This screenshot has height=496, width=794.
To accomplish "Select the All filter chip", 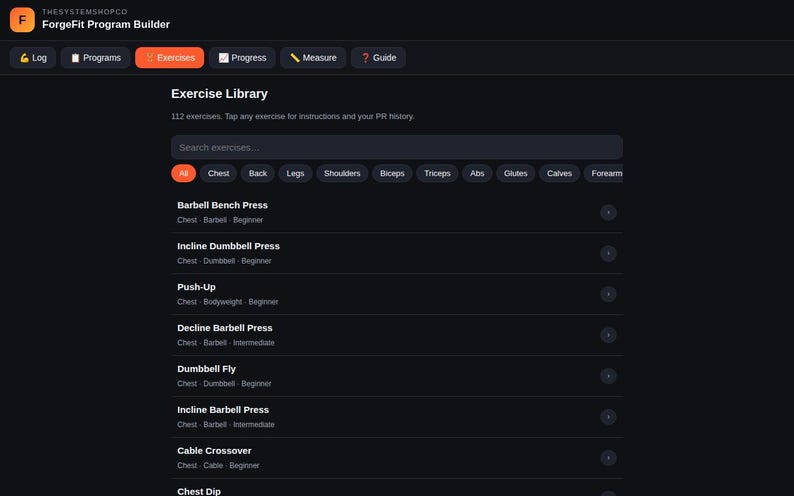I will [183, 173].
